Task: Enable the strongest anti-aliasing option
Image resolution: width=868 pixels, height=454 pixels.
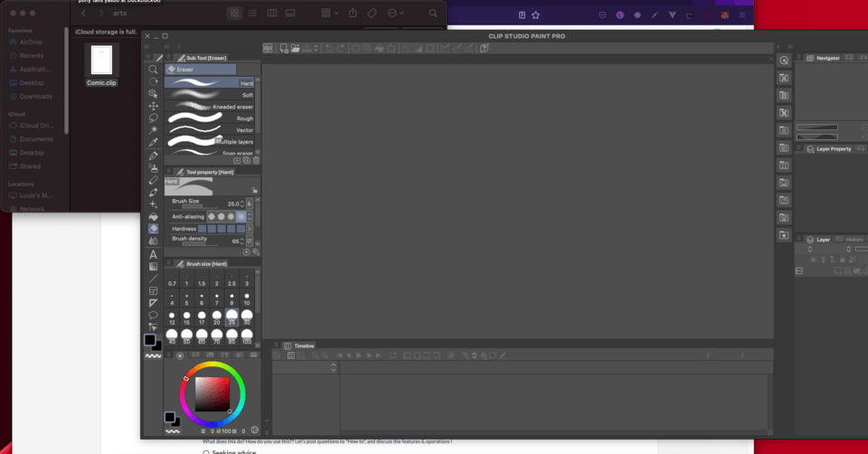Action: [x=241, y=216]
